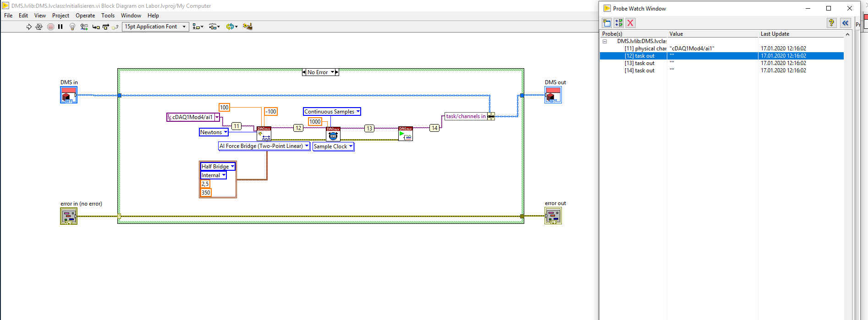Open the File menu
The height and width of the screenshot is (320, 868).
click(x=8, y=16)
